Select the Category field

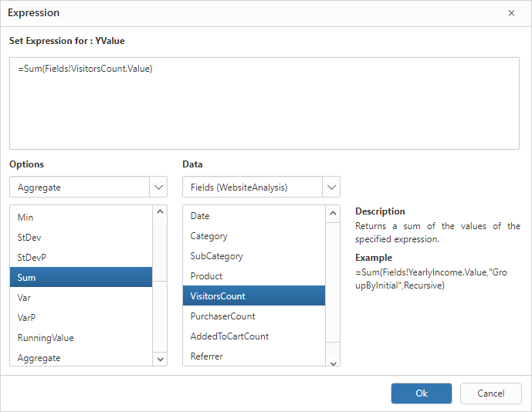tap(254, 235)
